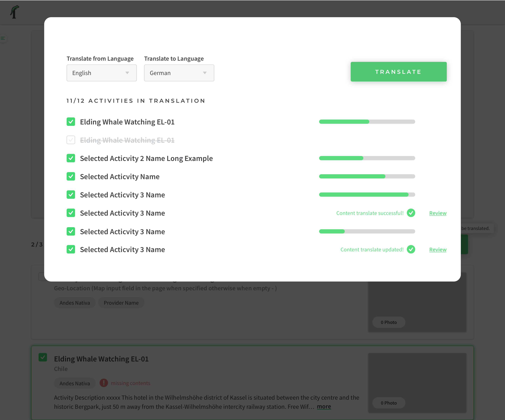Click the Andes Nativa tag under Chile
The width and height of the screenshot is (505, 420).
[x=75, y=383]
